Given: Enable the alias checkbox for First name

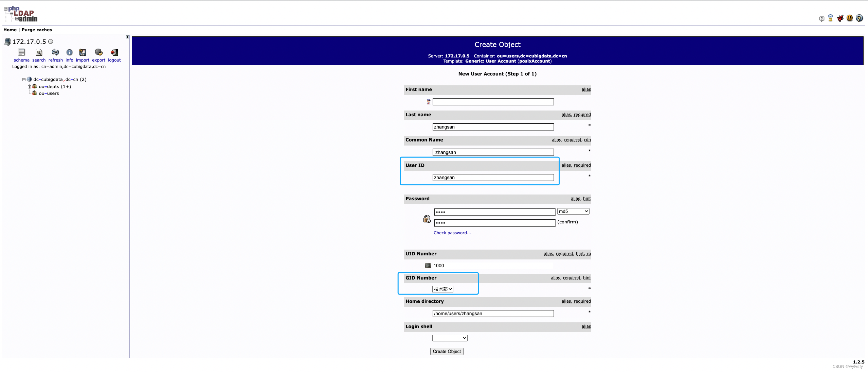Looking at the screenshot, I should click(586, 89).
